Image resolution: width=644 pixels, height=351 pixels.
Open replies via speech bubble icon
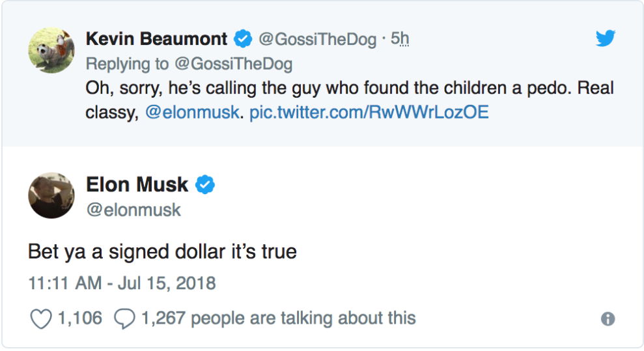[124, 318]
